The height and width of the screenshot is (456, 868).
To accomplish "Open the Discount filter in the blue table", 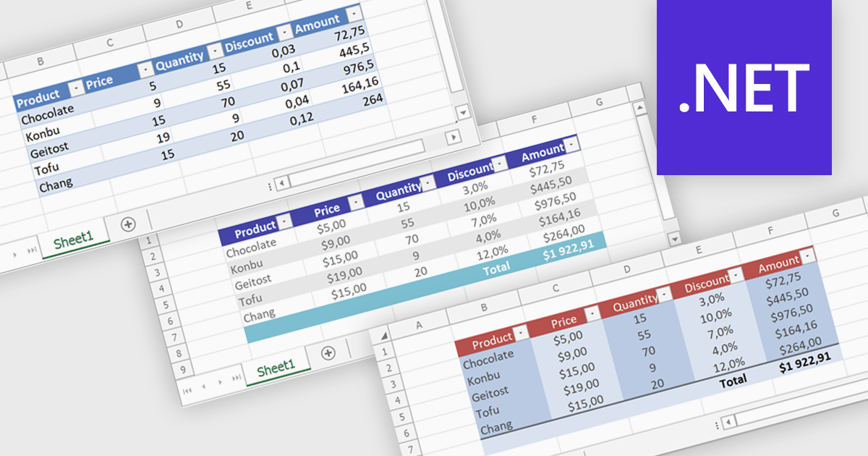I will pos(284,33).
